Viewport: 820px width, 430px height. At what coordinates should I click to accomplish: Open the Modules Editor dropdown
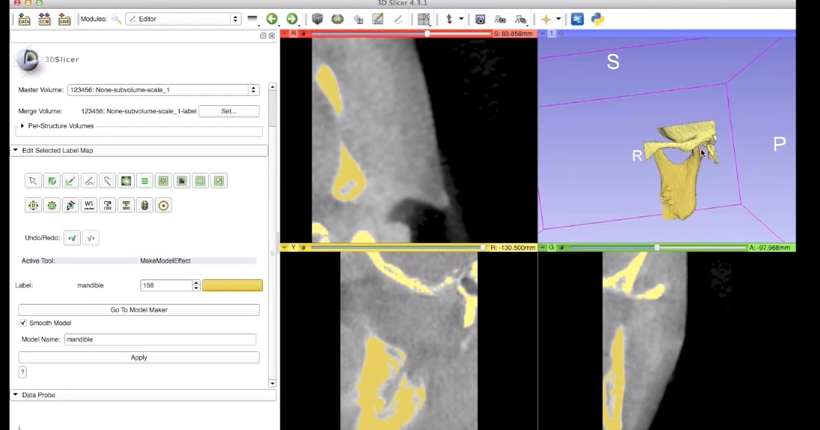click(183, 19)
